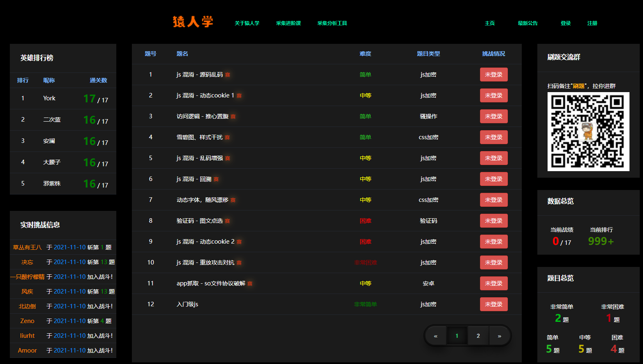Click the 赛 badge next to 验证码 - 图文点选

227,221
